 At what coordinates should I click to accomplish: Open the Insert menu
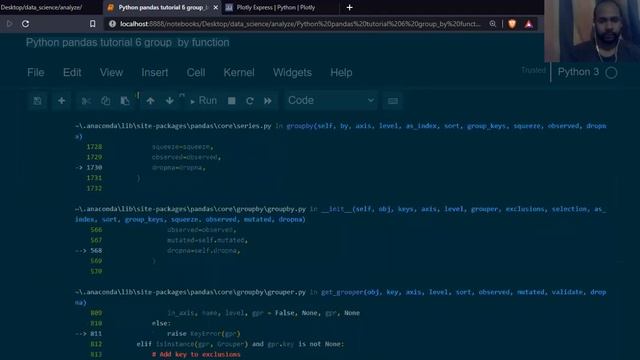point(155,72)
